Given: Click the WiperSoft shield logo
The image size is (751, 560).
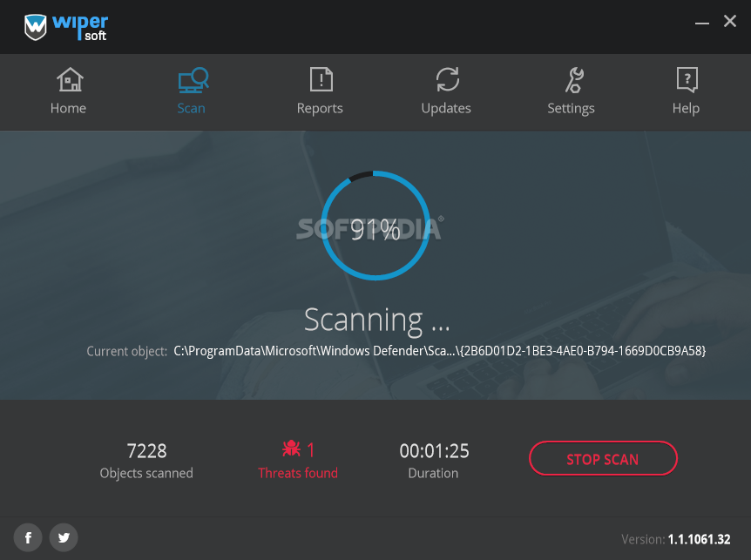Looking at the screenshot, I should (x=36, y=27).
